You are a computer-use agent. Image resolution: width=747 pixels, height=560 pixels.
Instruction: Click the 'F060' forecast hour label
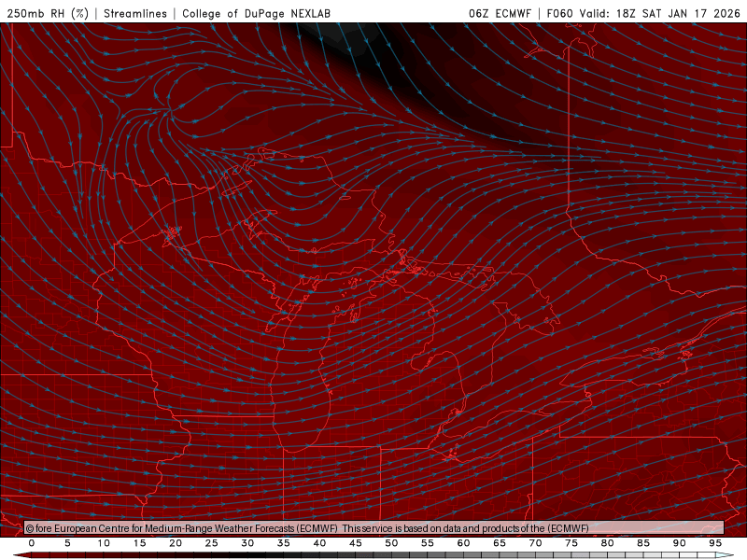[559, 13]
